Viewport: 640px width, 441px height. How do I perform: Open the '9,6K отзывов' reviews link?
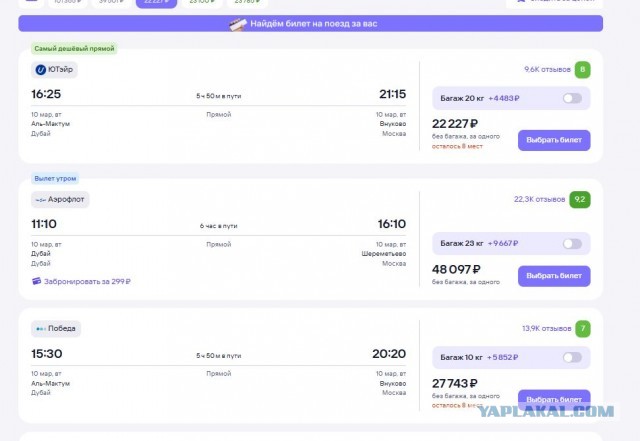pyautogui.click(x=547, y=69)
